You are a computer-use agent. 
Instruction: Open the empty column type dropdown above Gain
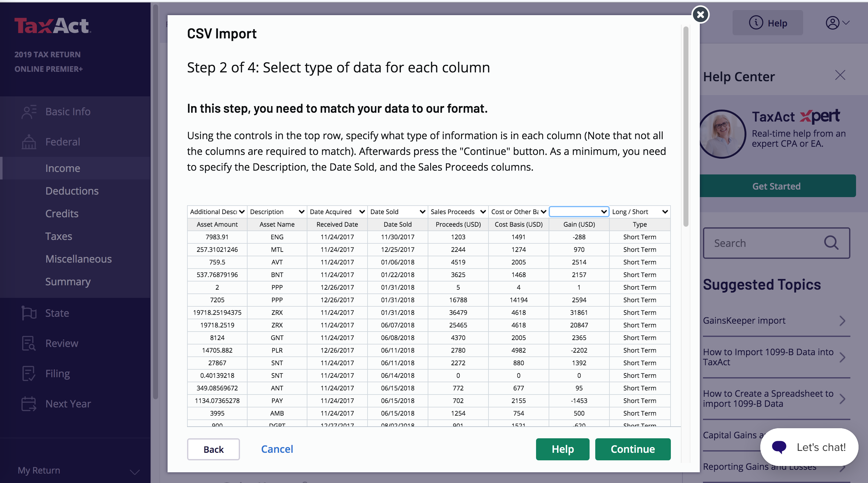[579, 212]
